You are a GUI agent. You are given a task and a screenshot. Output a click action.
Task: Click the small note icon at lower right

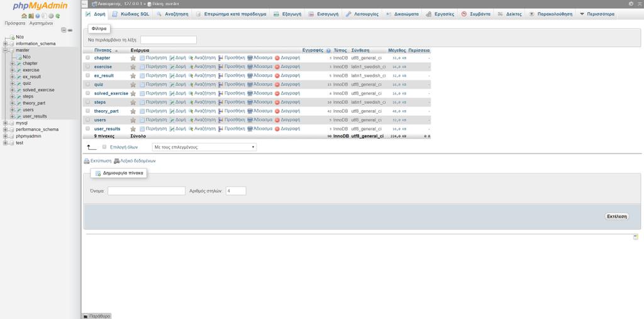tap(635, 237)
